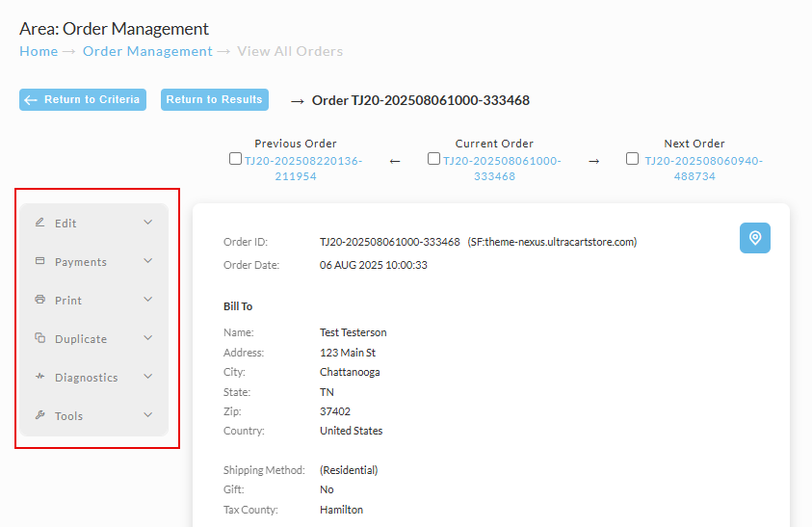Click the city value Chattanooga
This screenshot has width=812, height=527.
pyautogui.click(x=350, y=372)
